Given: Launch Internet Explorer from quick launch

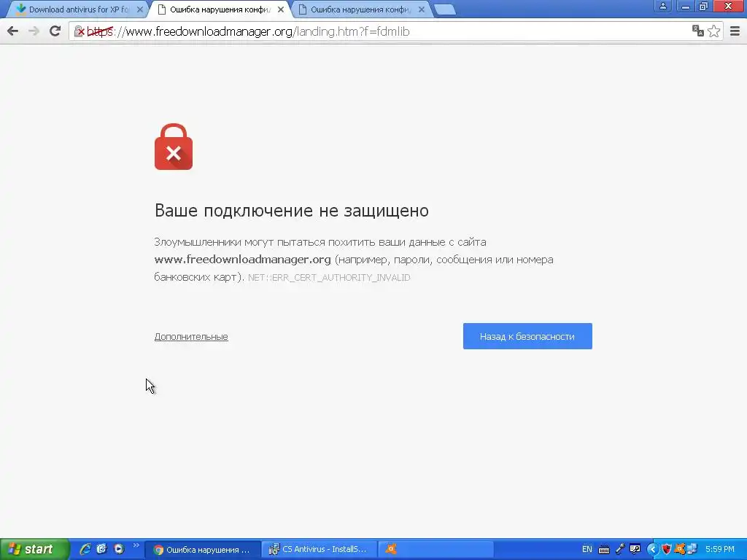Looking at the screenshot, I should (x=85, y=549).
